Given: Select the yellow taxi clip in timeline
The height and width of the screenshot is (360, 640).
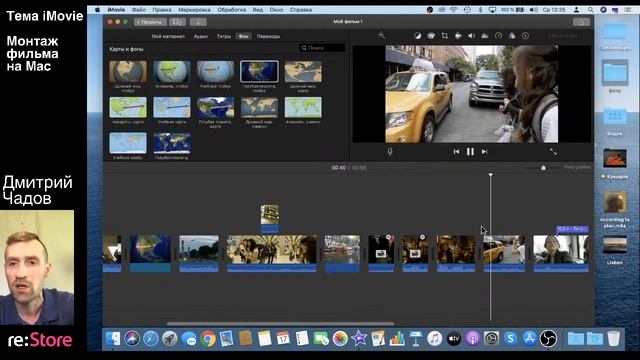Looking at the screenshot, I should coord(504,253).
